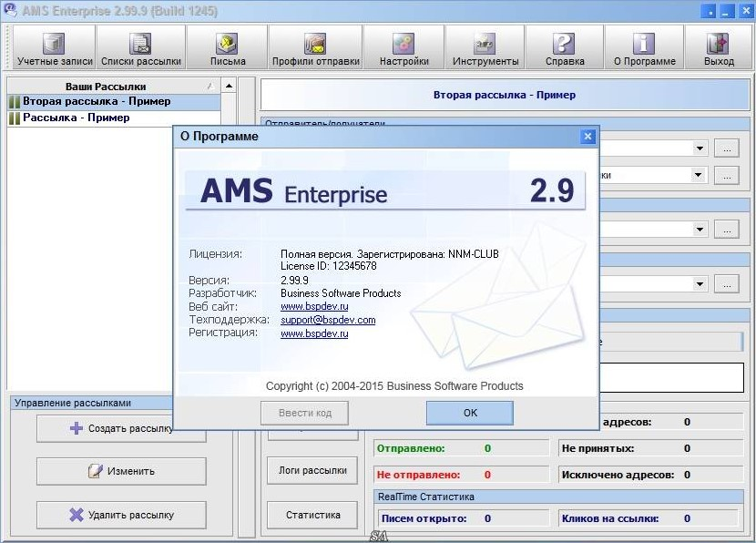Open the Веб сайт www.bspdev.ru link
This screenshot has width=756, height=543.
pyautogui.click(x=314, y=306)
